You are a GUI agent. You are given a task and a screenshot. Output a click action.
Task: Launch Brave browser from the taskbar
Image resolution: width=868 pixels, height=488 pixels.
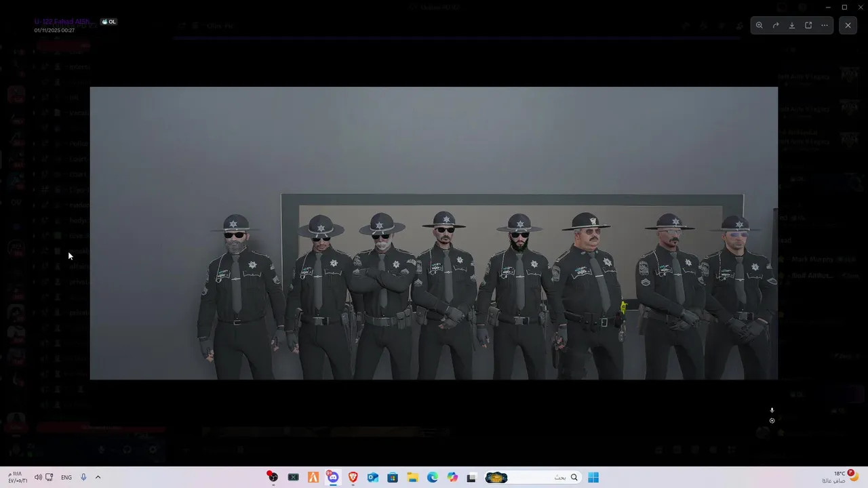click(x=353, y=477)
